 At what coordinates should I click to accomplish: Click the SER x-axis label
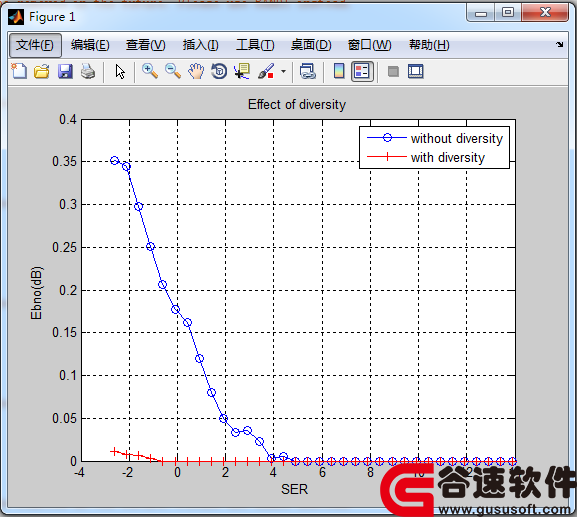pos(294,489)
